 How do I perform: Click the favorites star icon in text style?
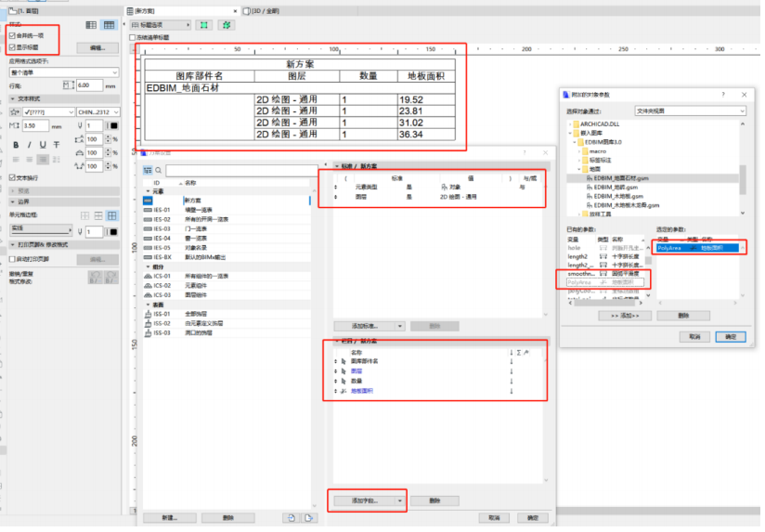coord(15,112)
